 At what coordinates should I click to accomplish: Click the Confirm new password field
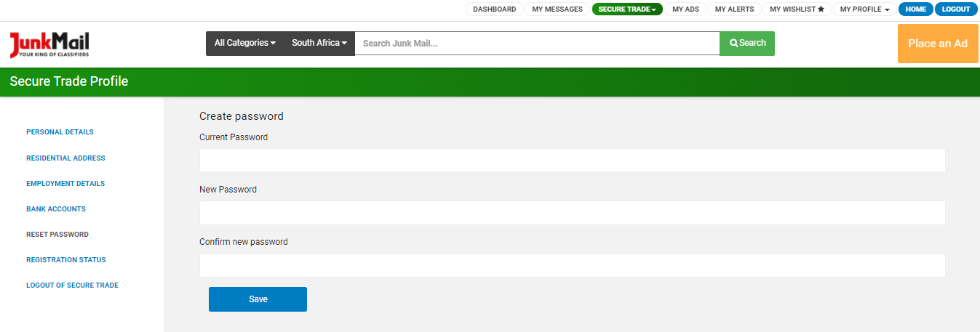point(572,265)
